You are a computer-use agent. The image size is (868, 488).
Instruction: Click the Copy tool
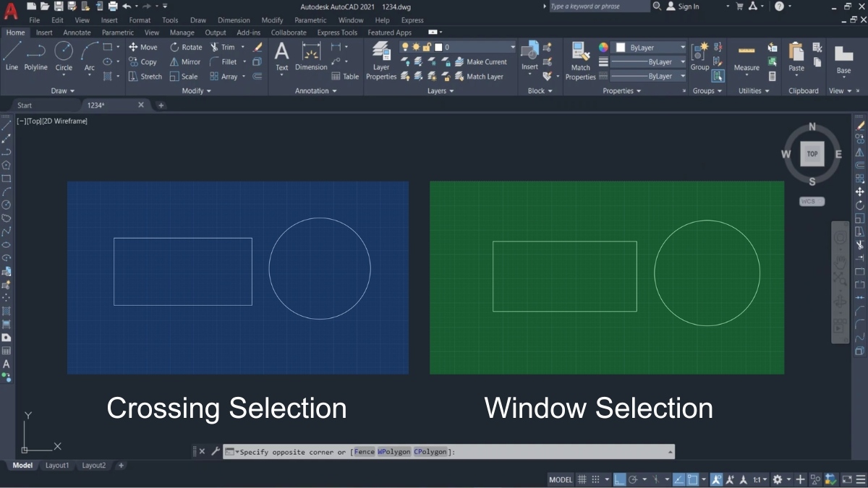pyautogui.click(x=142, y=61)
